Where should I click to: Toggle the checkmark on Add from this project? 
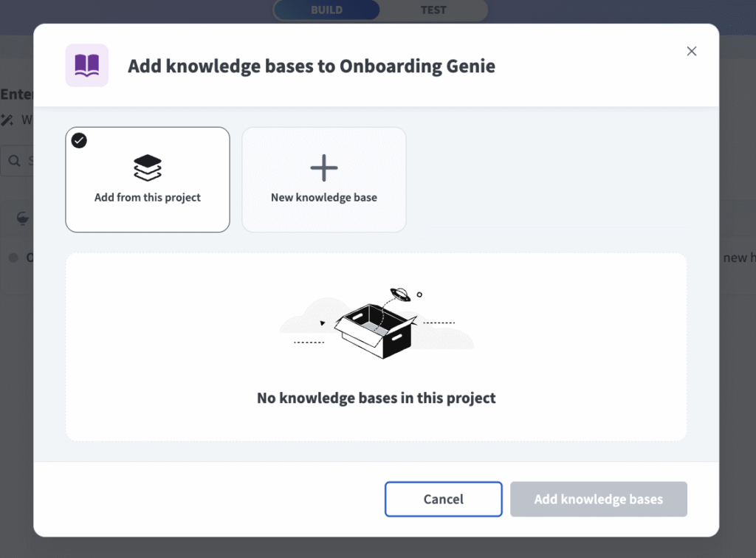79,140
